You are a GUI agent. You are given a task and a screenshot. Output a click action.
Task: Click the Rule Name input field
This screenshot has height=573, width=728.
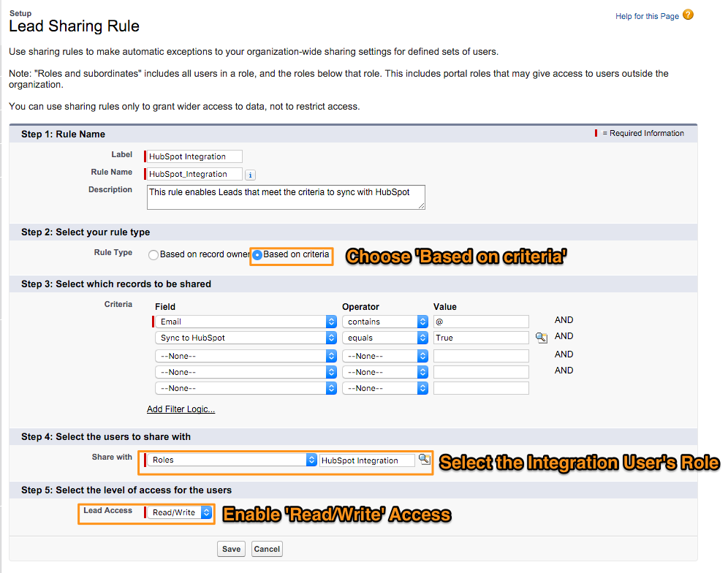point(194,174)
